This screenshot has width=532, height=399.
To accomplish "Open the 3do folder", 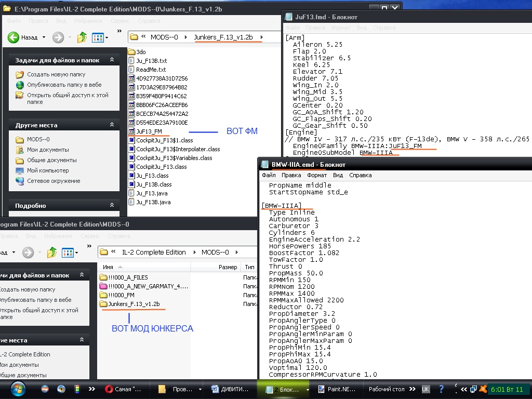I will tap(141, 52).
